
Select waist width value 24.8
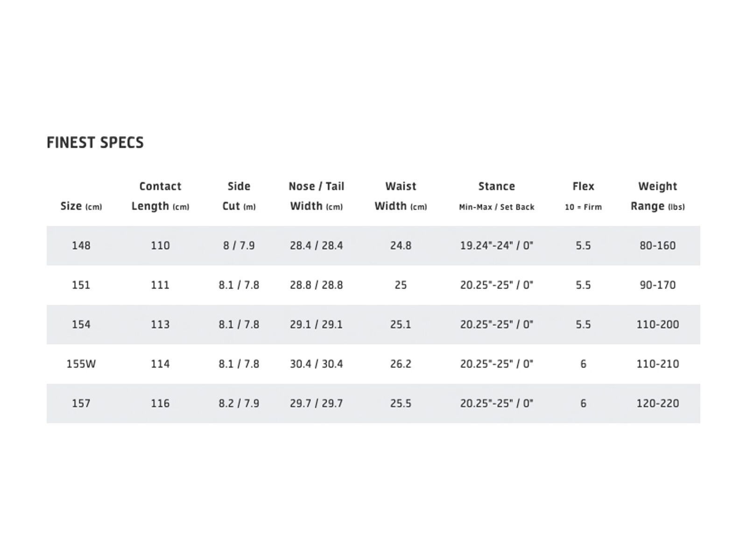(x=401, y=245)
